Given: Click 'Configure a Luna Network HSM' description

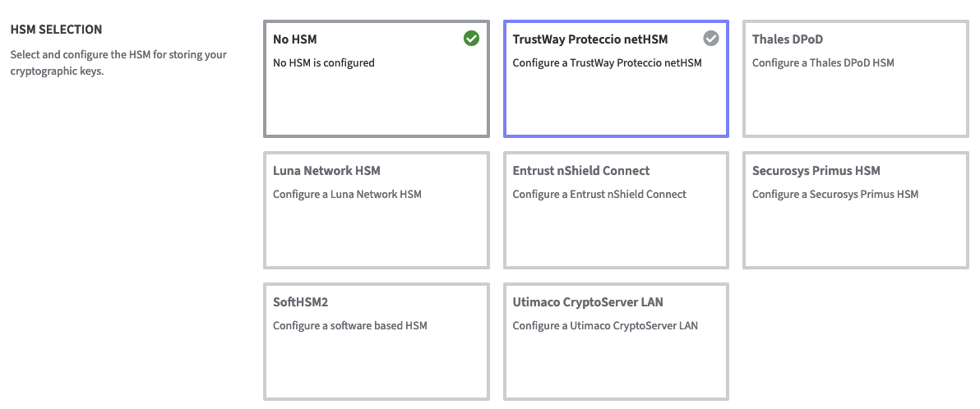Looking at the screenshot, I should tap(347, 194).
